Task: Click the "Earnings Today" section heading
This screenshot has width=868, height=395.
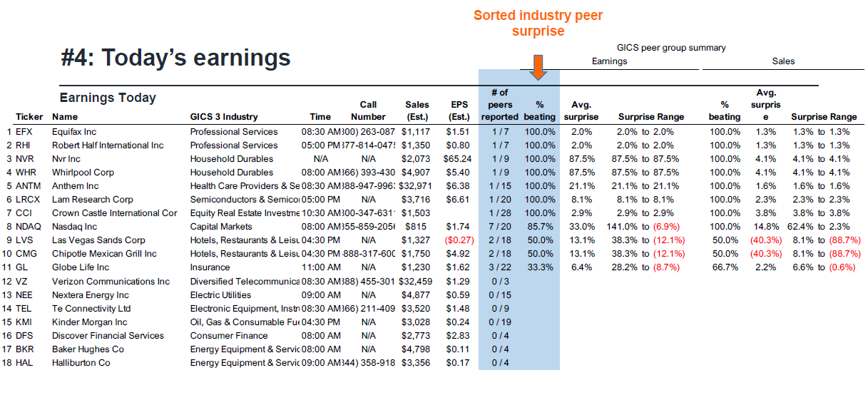Action: pyautogui.click(x=108, y=98)
